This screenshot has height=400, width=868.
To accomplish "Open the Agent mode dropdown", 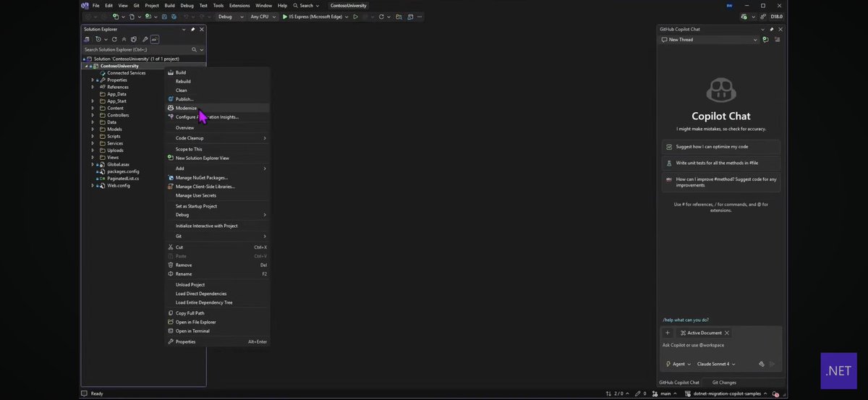I will (678, 364).
